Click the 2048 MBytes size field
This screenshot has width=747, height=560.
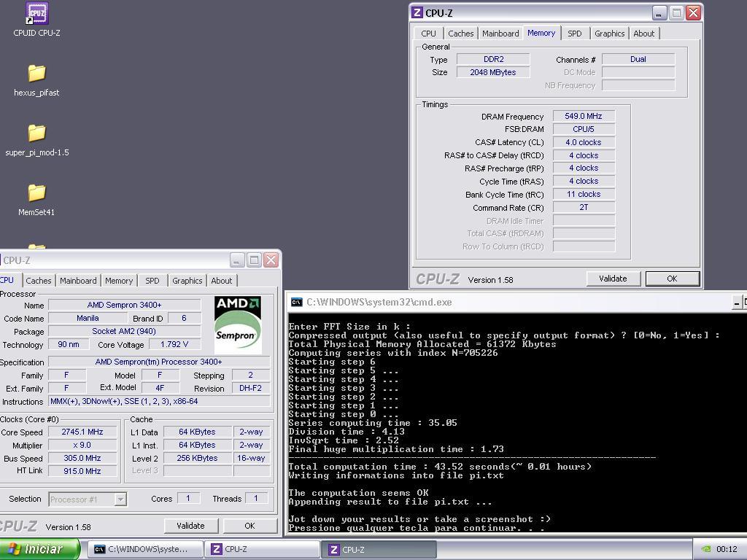493,72
